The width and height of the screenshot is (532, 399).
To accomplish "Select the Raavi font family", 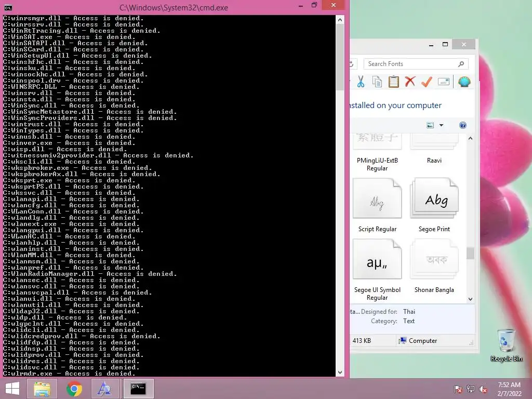I will tap(434, 149).
